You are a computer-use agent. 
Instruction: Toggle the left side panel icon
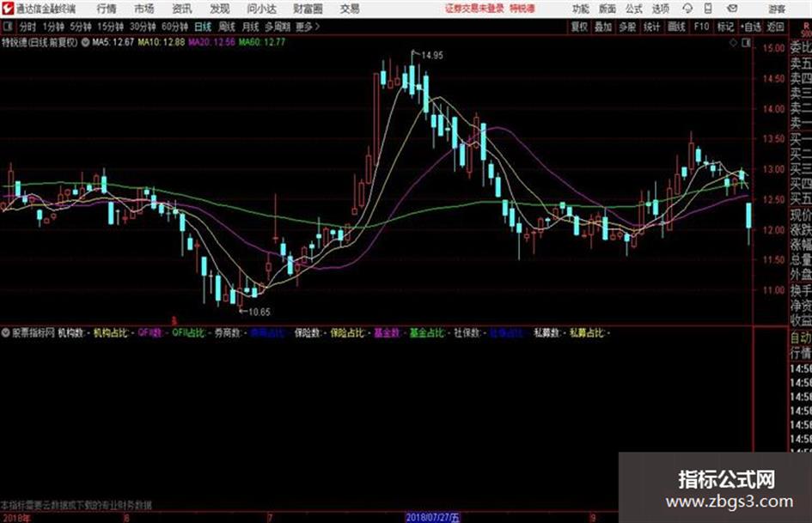coord(7,27)
